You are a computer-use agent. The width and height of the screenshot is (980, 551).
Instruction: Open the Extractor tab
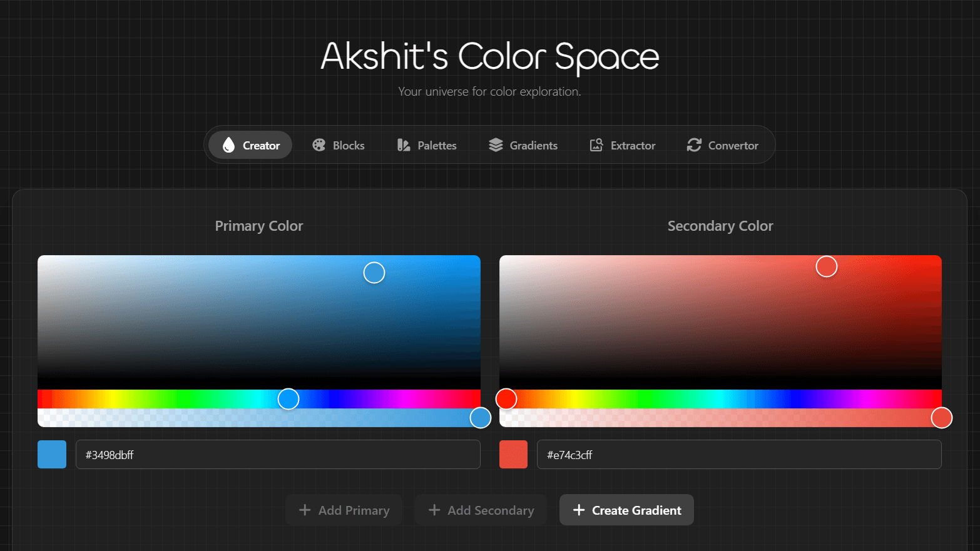(x=623, y=144)
